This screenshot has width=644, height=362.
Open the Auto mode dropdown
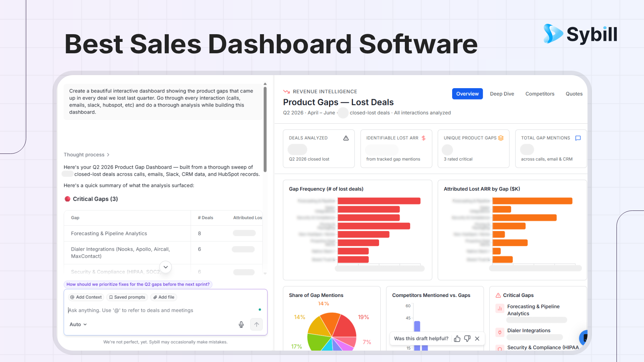pos(78,324)
